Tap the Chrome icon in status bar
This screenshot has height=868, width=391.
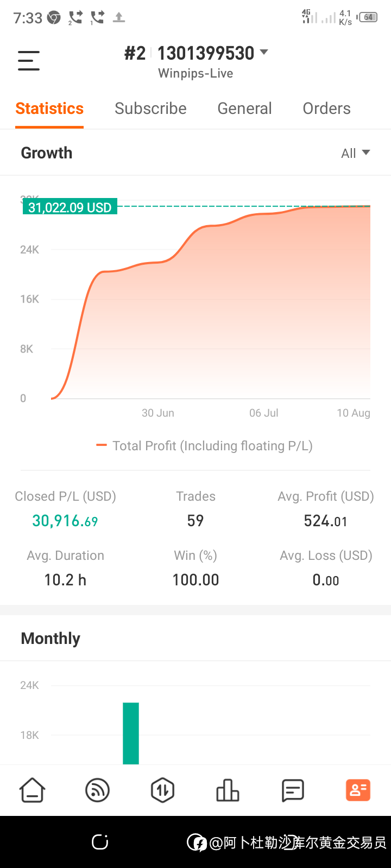pyautogui.click(x=54, y=18)
